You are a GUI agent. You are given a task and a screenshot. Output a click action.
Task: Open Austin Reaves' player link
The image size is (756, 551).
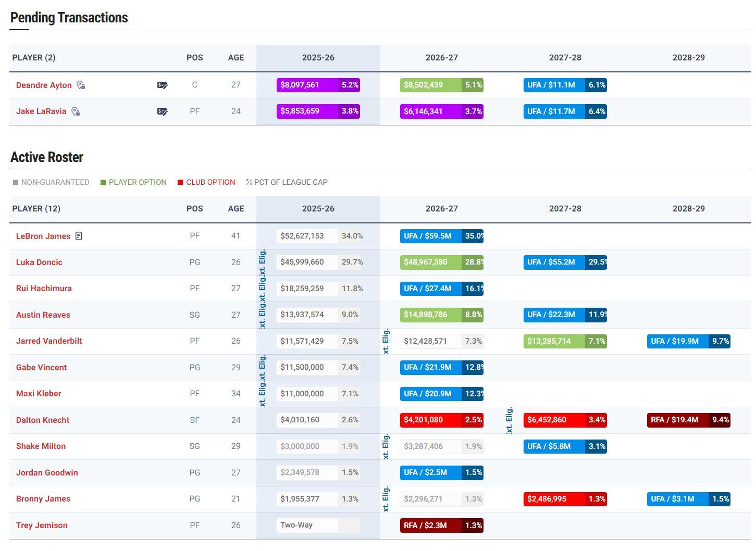point(43,315)
